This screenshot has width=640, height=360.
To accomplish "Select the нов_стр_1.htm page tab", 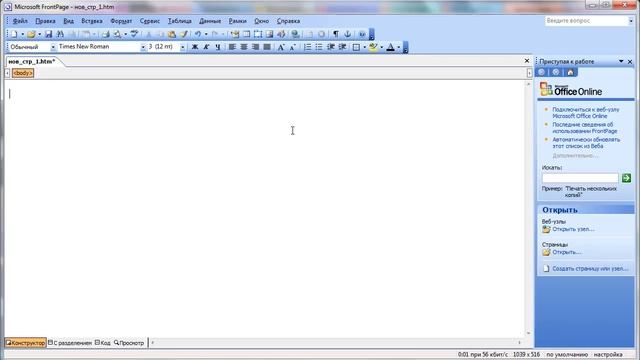I will click(x=32, y=61).
